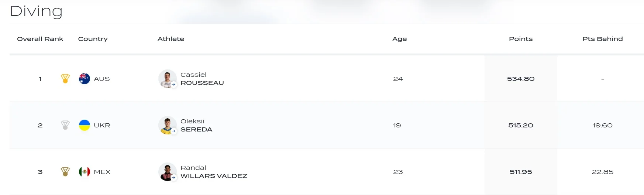Click the Athlete column header
The width and height of the screenshot is (644, 195).
coord(171,39)
